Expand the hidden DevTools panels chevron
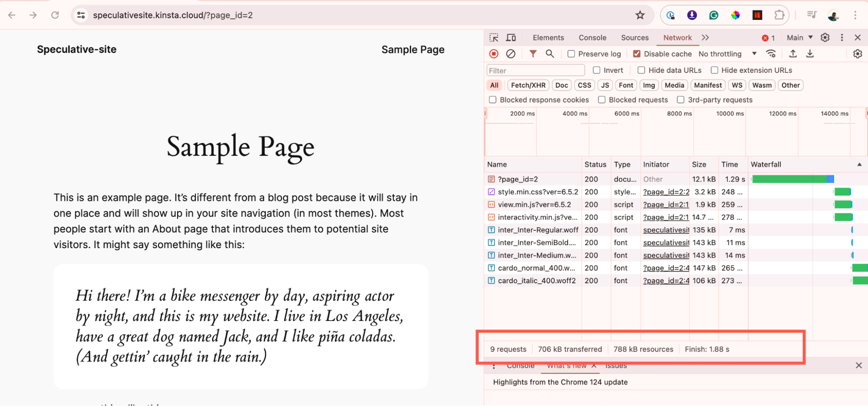Screen dimensions: 868x406 [705, 37]
